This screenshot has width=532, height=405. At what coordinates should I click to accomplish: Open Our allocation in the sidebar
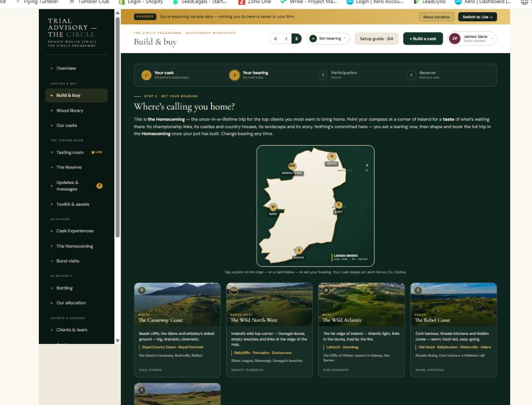pyautogui.click(x=76, y=303)
